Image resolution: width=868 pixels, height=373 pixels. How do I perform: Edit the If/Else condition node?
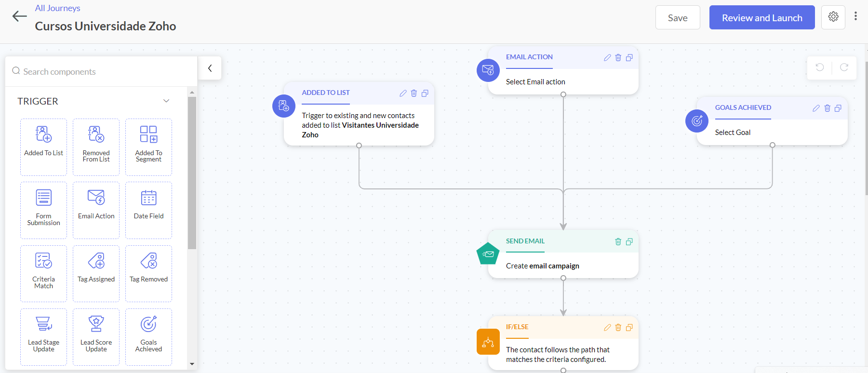[607, 328]
